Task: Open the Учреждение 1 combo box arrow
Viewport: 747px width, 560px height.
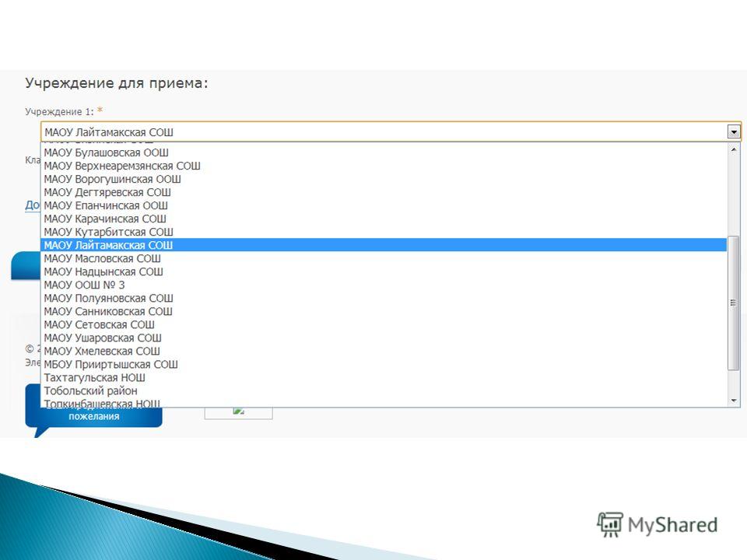Action: 734,132
